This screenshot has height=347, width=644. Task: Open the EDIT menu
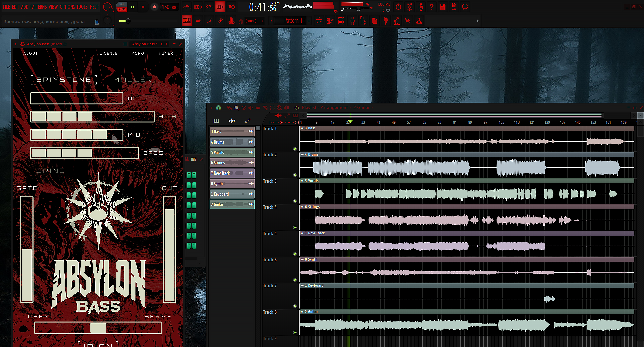click(x=16, y=7)
